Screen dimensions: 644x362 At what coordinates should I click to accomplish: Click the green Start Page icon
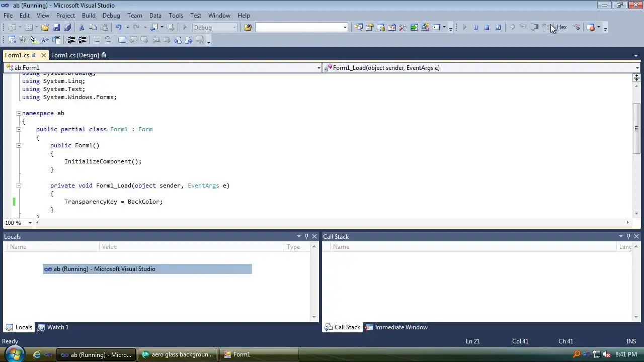tap(414, 27)
